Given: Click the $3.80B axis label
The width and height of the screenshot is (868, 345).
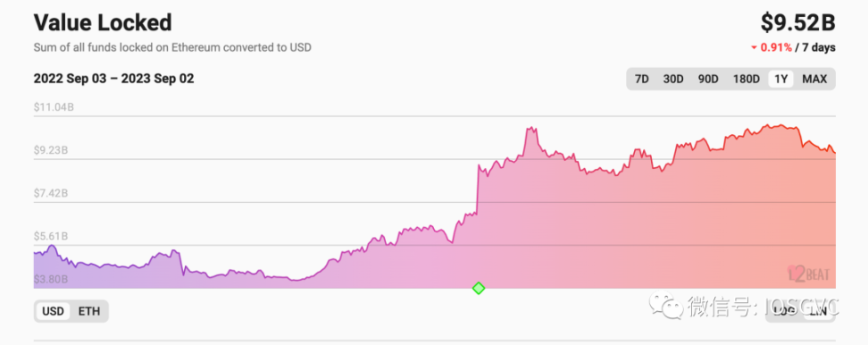Looking at the screenshot, I should [51, 280].
